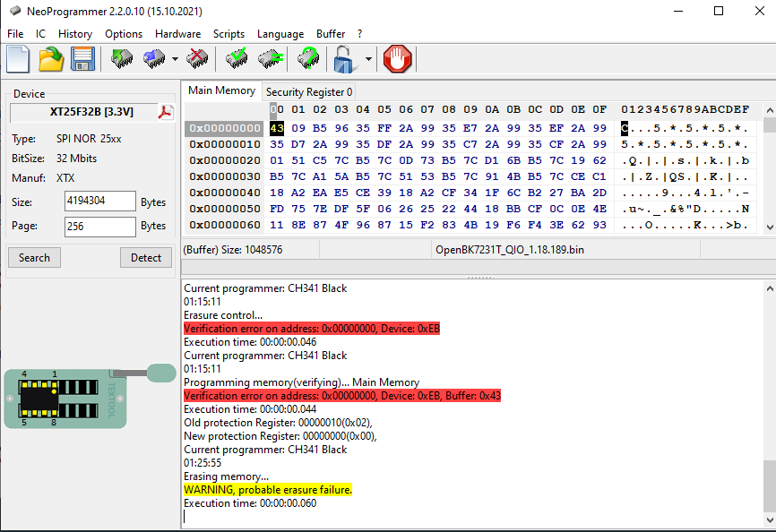Click the Erasing memory... log line

[226, 476]
